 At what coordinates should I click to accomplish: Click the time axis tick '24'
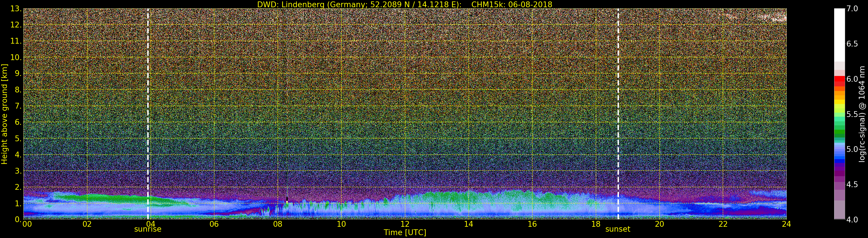[x=786, y=224]
